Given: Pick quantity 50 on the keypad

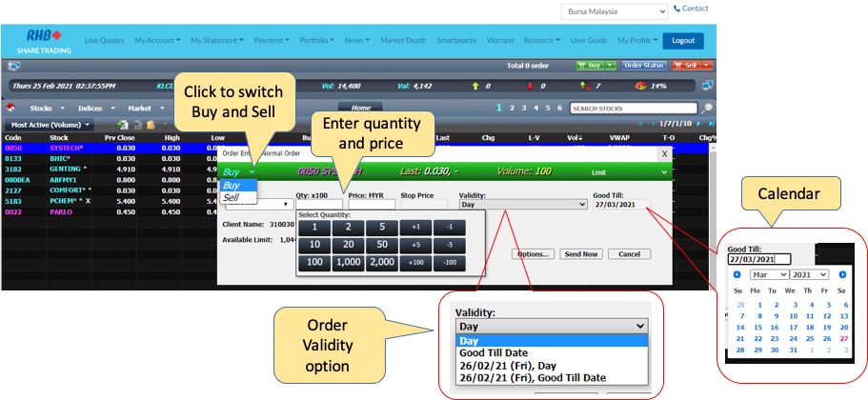Looking at the screenshot, I should click(381, 245).
